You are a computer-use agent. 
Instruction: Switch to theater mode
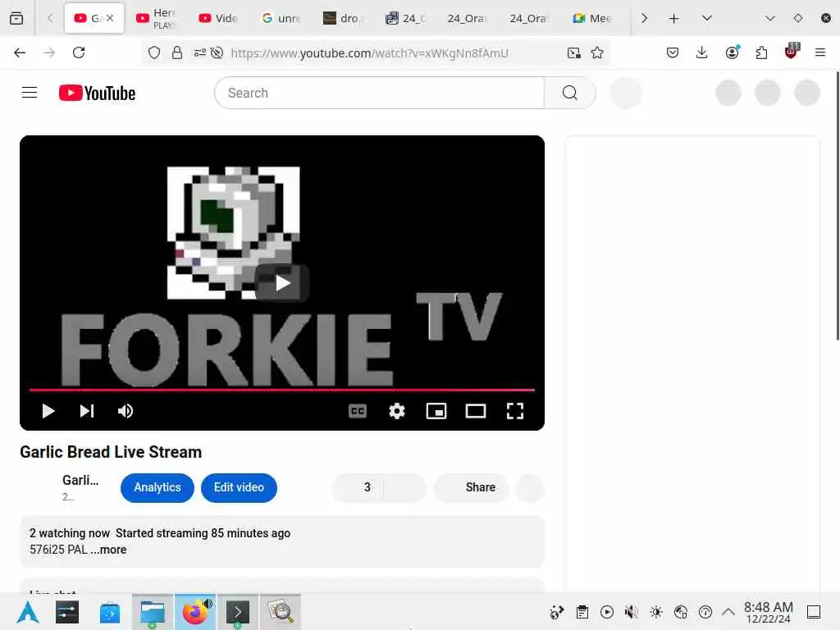(476, 411)
